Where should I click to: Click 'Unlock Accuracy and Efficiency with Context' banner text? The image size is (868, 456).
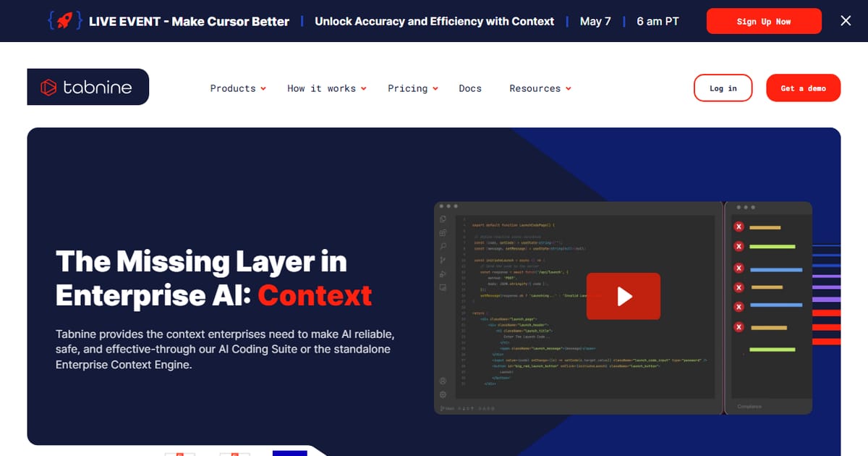coord(435,21)
